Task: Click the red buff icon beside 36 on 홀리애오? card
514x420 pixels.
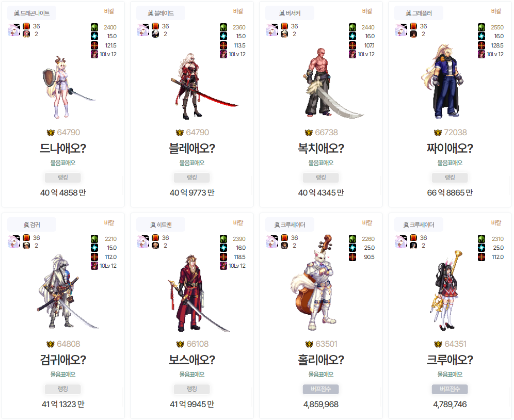Action: pos(284,238)
